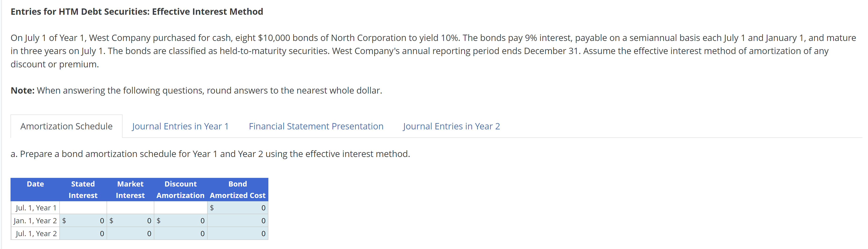The width and height of the screenshot is (868, 249).
Task: Click the Jul. 1, Year 1 row label
Action: tap(35, 208)
